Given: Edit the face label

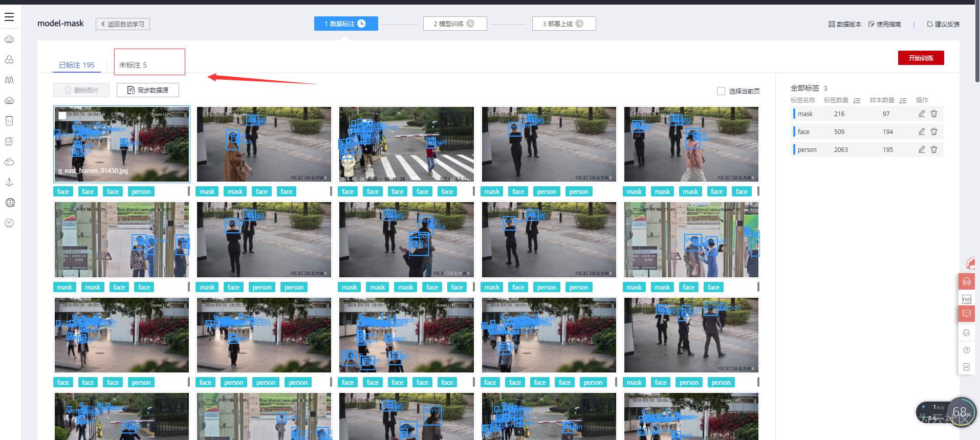Looking at the screenshot, I should pyautogui.click(x=922, y=131).
